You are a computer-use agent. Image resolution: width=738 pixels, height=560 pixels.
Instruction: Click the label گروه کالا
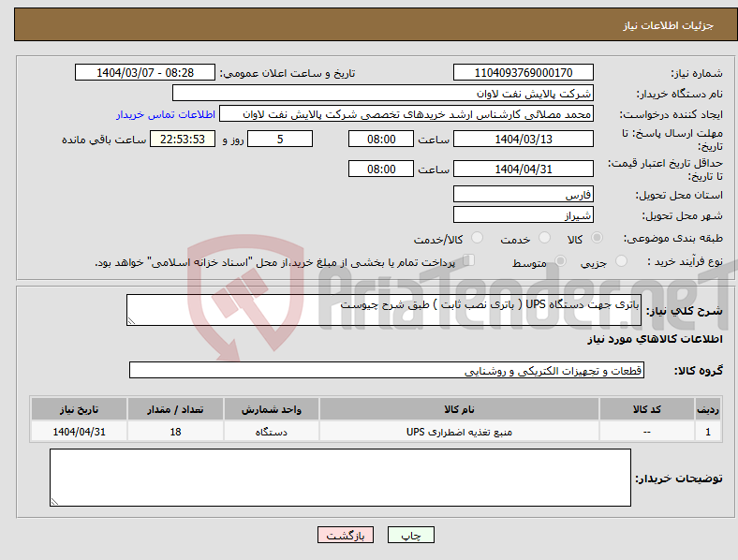(x=698, y=371)
